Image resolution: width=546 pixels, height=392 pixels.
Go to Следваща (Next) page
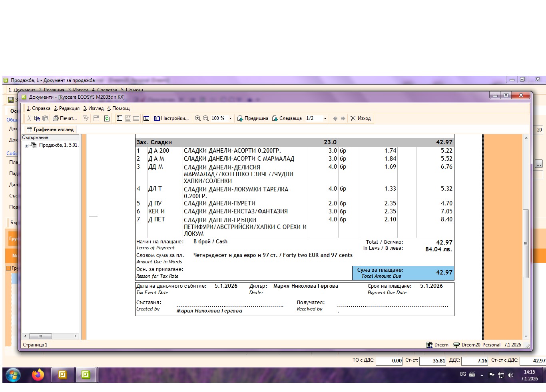pyautogui.click(x=287, y=118)
